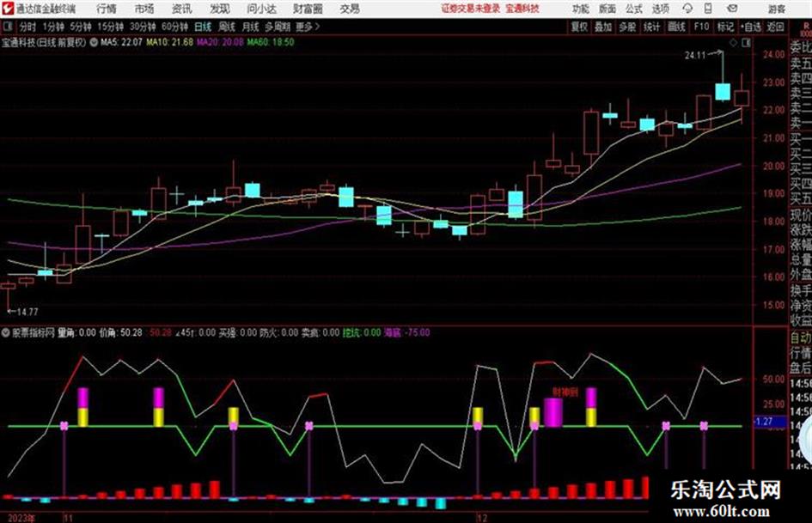Click the diamond icon at chart top right
This screenshot has width=812, height=523.
tap(733, 43)
